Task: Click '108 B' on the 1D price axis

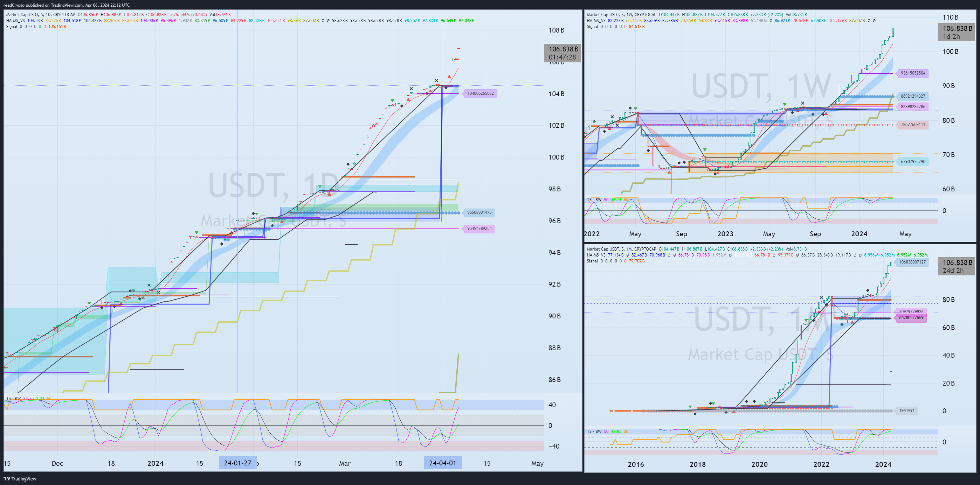Action: 556,30
